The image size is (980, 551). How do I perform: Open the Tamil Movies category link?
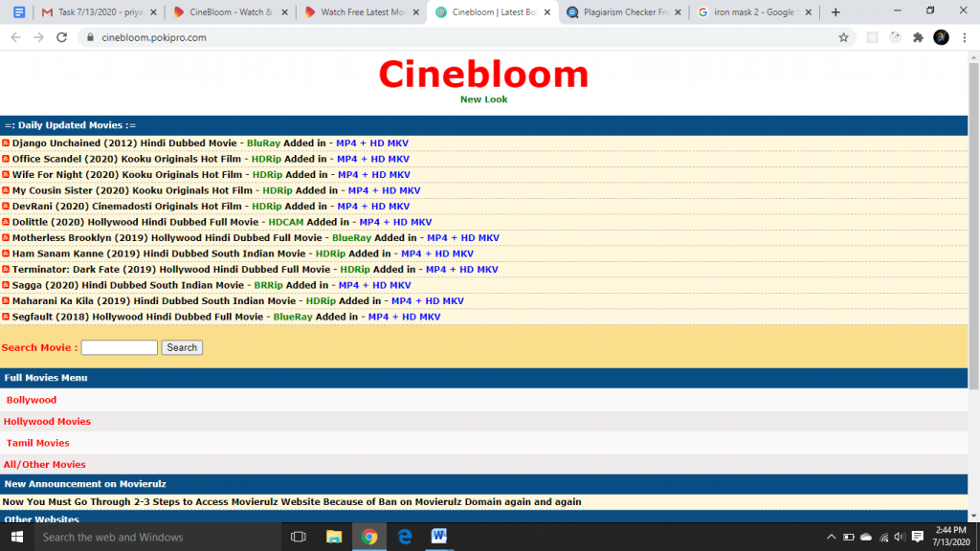[38, 443]
